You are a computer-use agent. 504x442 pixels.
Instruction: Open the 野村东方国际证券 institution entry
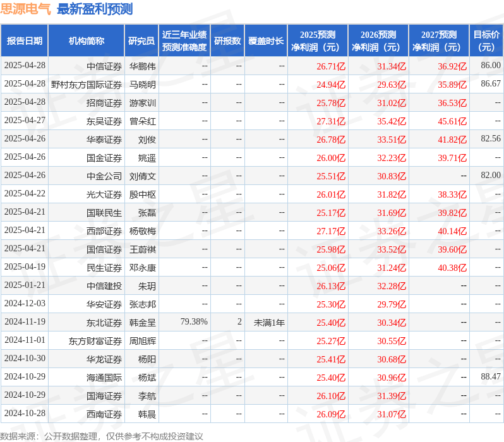tap(87, 85)
